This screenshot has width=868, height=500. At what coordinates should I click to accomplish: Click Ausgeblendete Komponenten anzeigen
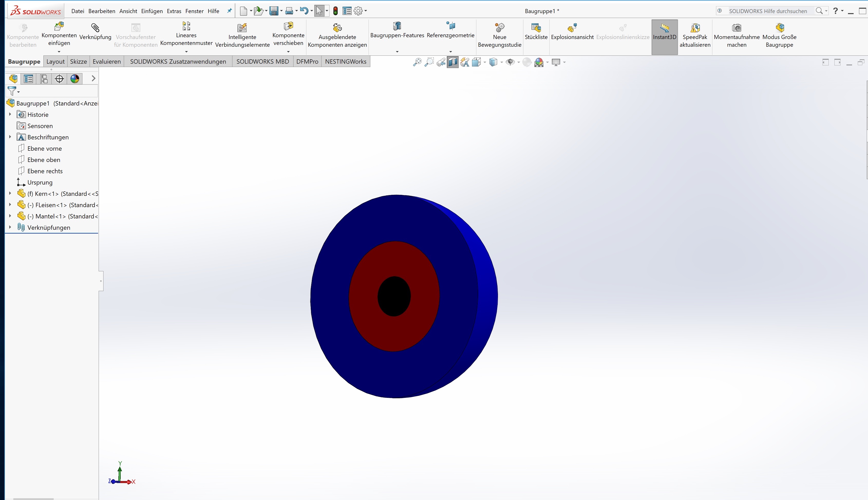tap(337, 36)
